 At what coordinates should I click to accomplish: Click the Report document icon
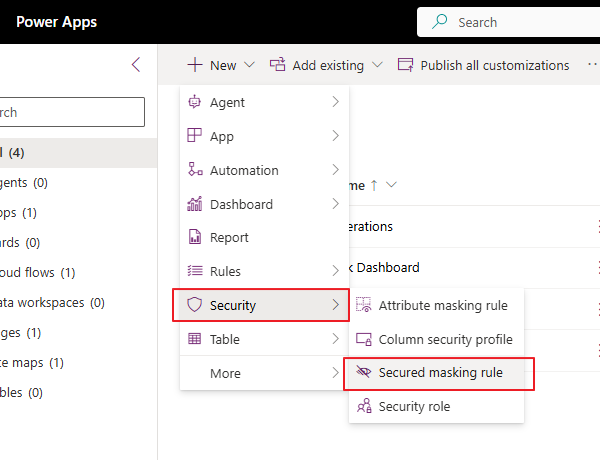pos(195,237)
